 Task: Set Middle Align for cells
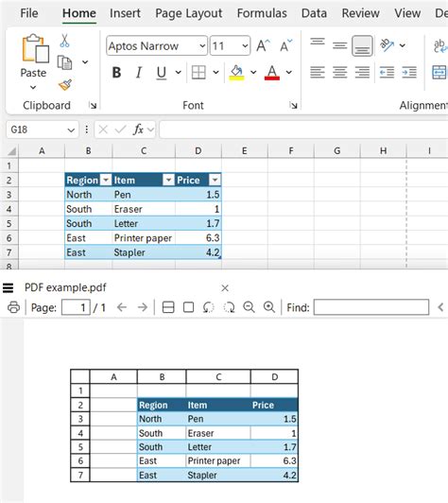[339, 46]
